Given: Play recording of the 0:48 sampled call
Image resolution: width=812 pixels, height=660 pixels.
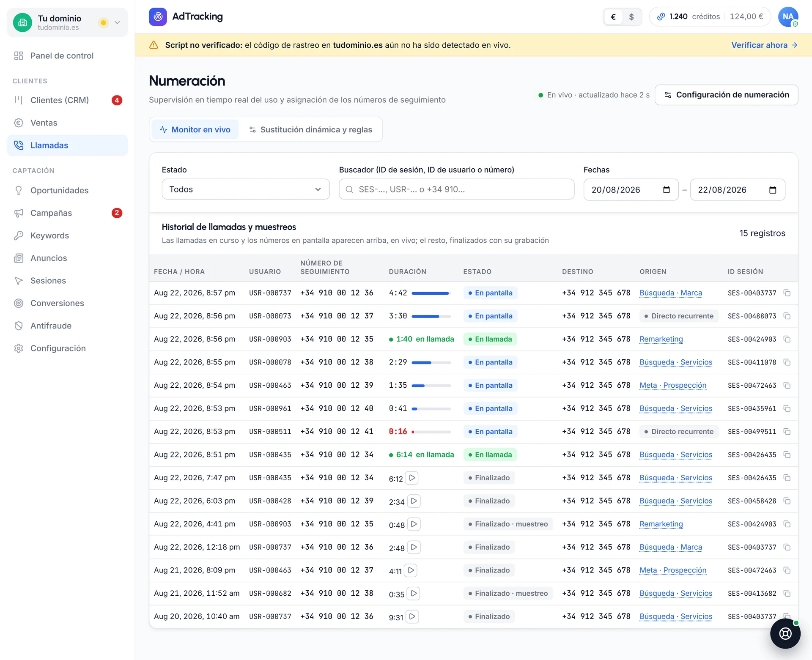Looking at the screenshot, I should click(414, 524).
